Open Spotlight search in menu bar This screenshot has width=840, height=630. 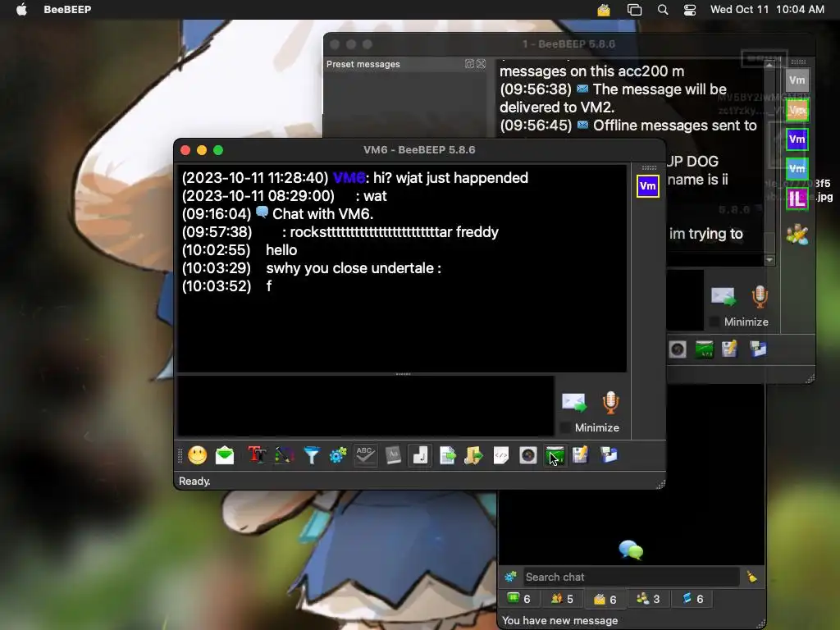(x=663, y=10)
